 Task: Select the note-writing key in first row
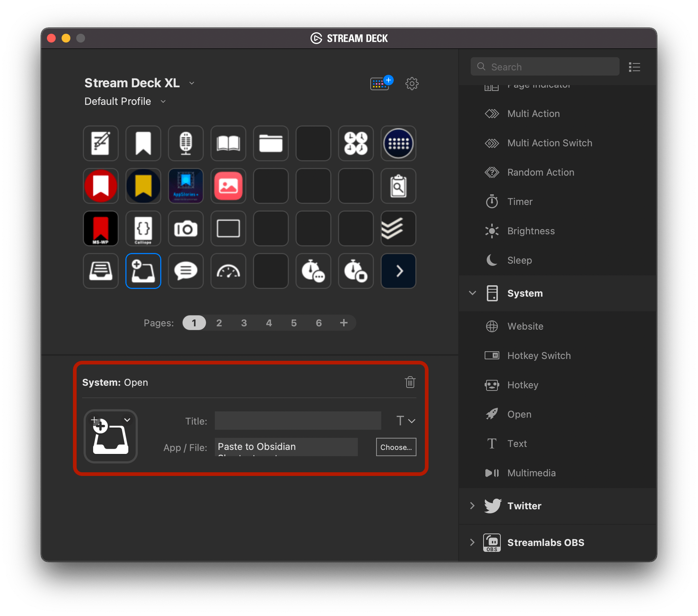pyautogui.click(x=101, y=143)
